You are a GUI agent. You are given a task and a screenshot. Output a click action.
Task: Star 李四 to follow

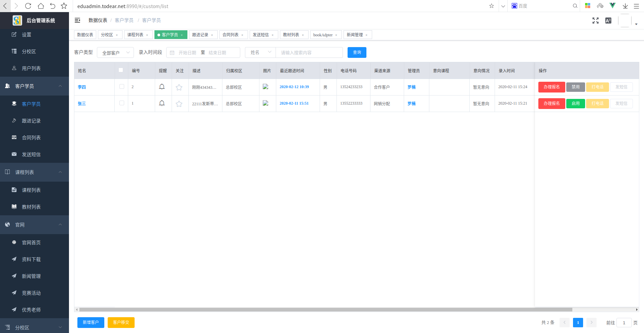coord(179,87)
